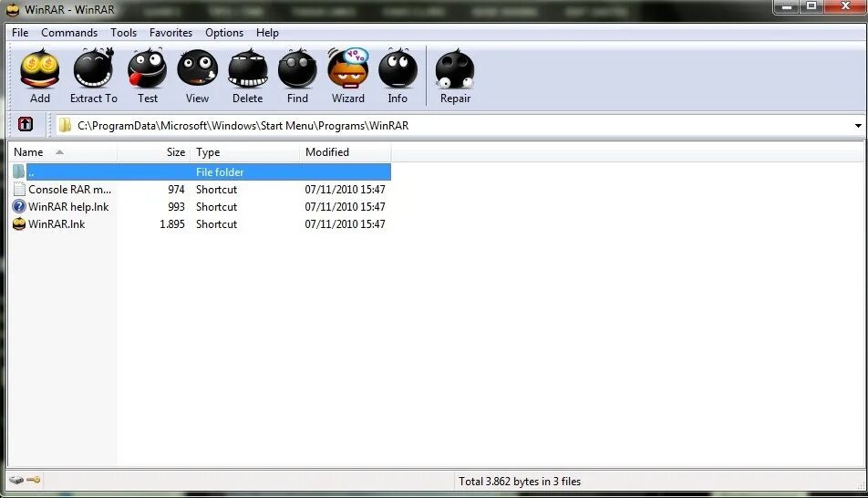Click the WinRAR.lnk file icon

[x=19, y=223]
